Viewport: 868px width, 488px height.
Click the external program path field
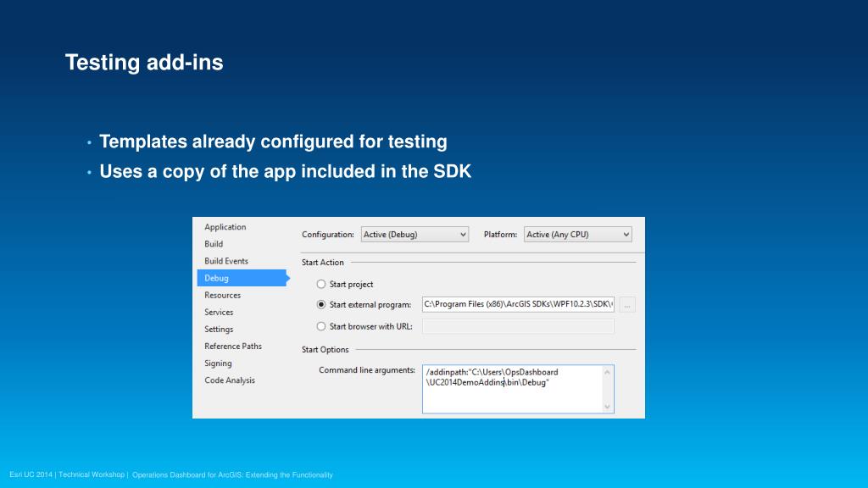518,305
